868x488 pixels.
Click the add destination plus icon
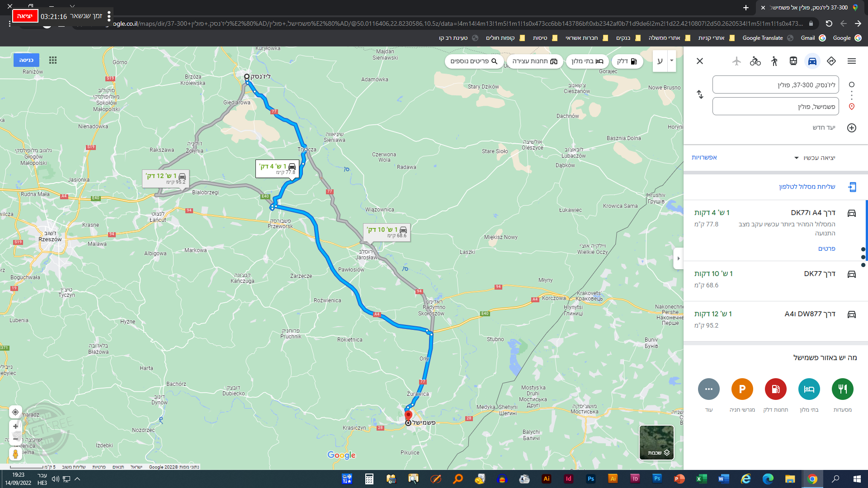tap(852, 128)
